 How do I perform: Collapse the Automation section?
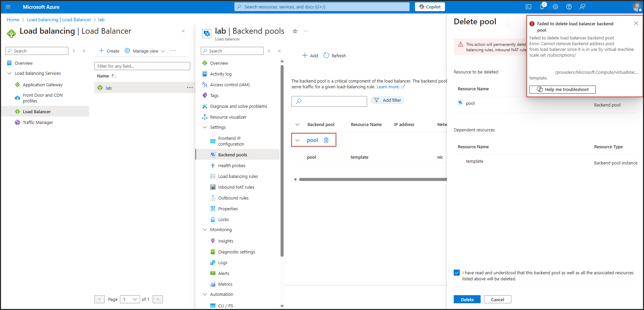205,294
